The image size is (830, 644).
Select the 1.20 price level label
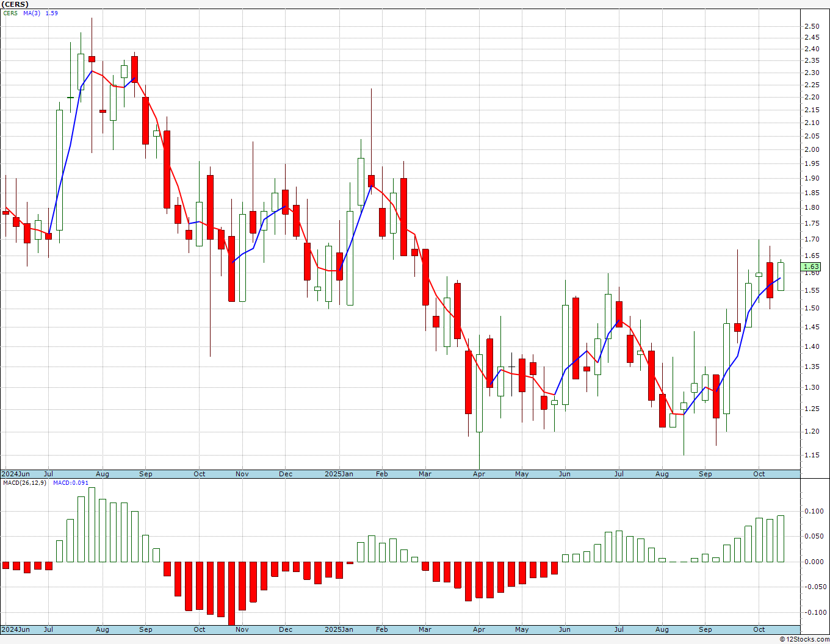(x=812, y=431)
